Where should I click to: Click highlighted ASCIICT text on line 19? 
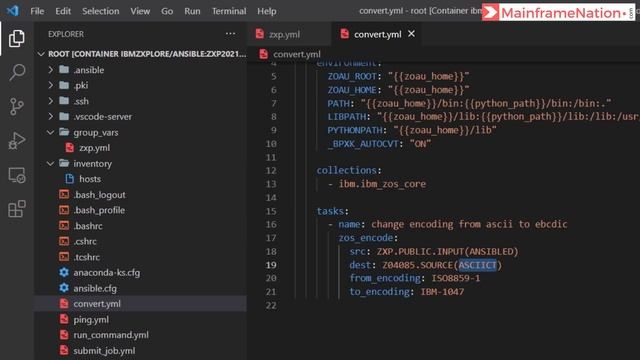(477, 265)
